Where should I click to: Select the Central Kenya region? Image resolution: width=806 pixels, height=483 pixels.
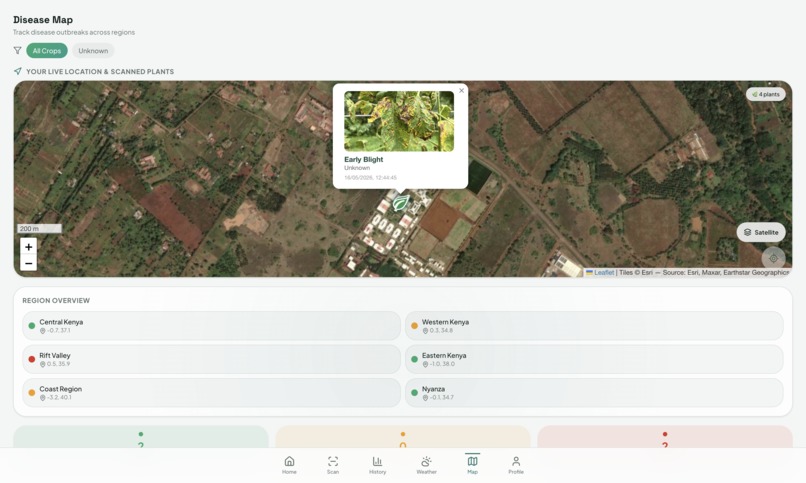[211, 325]
